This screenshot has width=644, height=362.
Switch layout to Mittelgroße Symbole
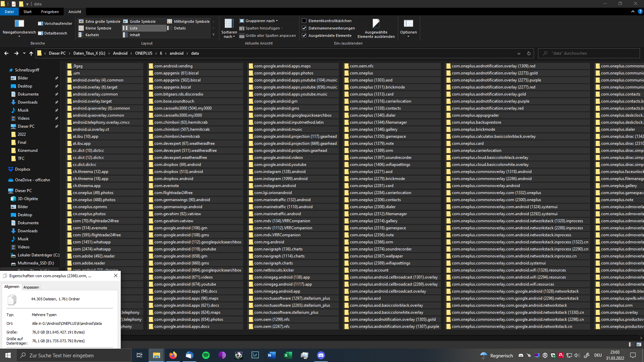[189, 21]
